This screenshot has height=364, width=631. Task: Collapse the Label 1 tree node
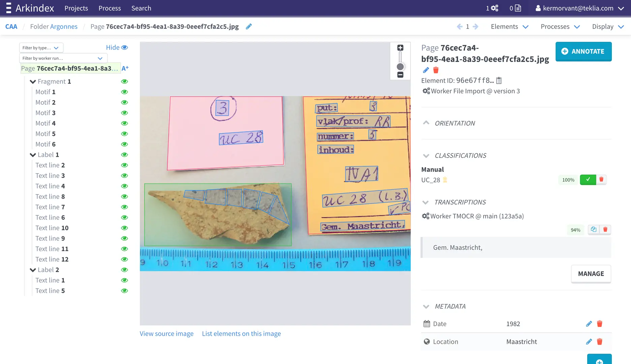pyautogui.click(x=33, y=155)
